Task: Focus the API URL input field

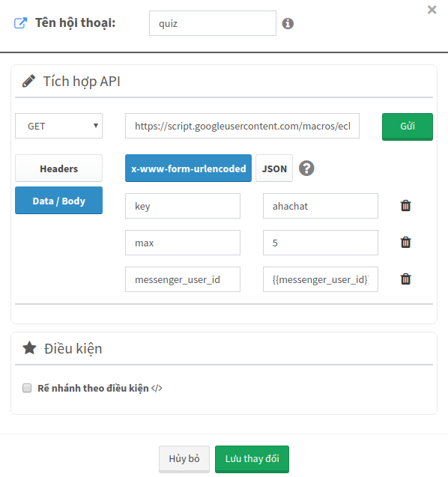Action: (242, 126)
